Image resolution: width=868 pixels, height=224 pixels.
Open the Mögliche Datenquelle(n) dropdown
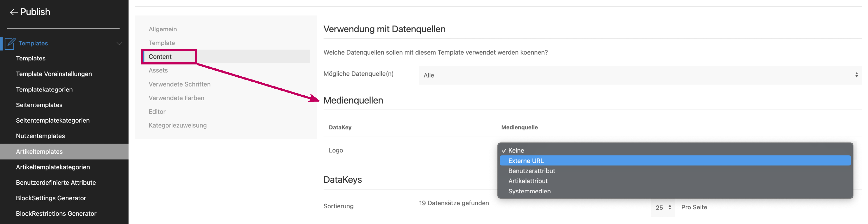coord(640,75)
